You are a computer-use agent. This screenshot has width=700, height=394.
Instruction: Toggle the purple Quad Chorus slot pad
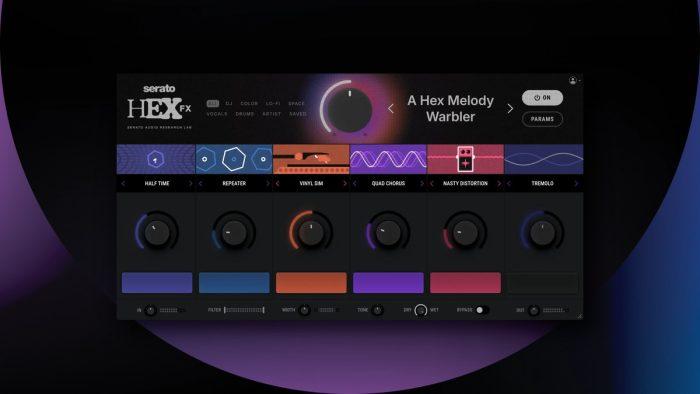(x=388, y=282)
